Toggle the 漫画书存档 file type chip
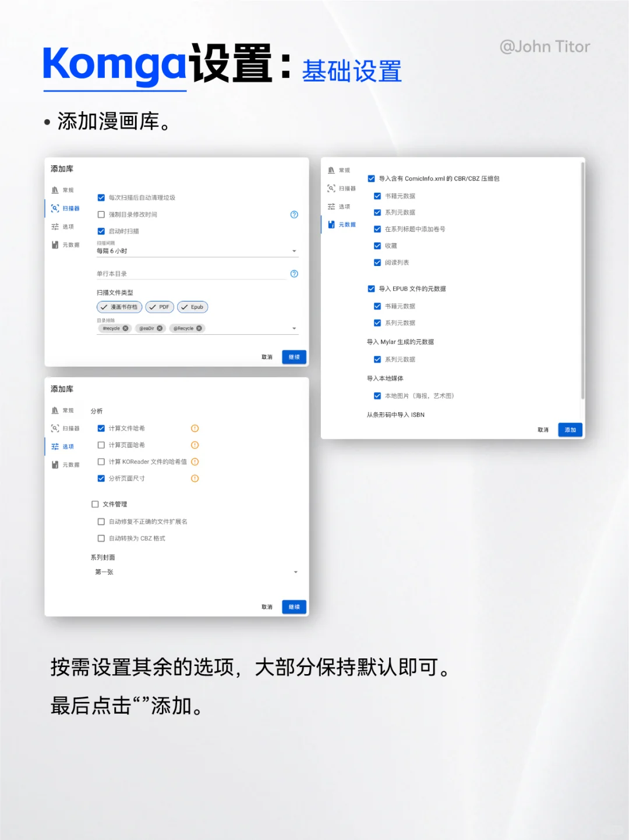The width and height of the screenshot is (629, 840). [119, 307]
